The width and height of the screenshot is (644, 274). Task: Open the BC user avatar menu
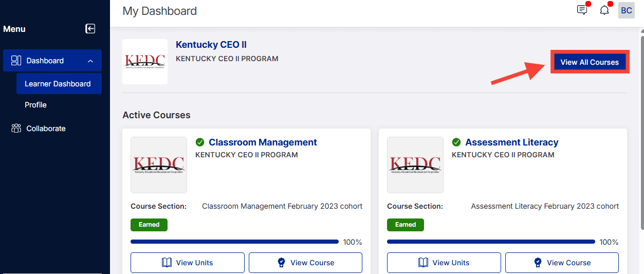click(627, 10)
